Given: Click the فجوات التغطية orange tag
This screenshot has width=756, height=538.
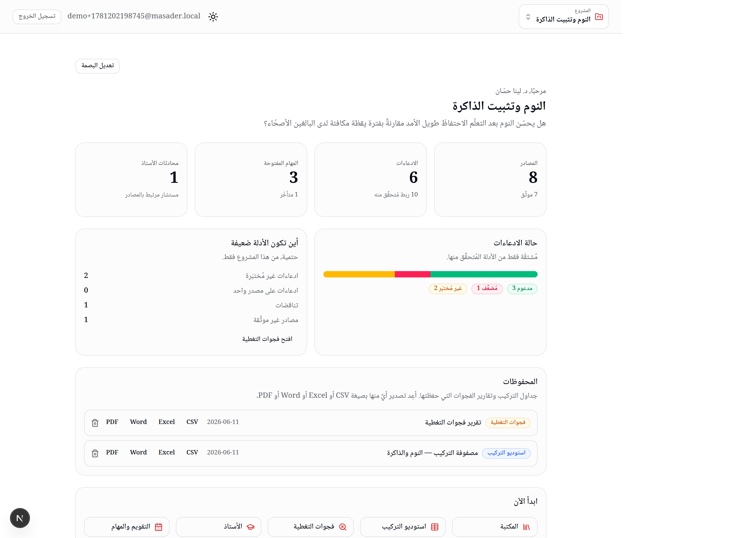Looking at the screenshot, I should click(508, 422).
